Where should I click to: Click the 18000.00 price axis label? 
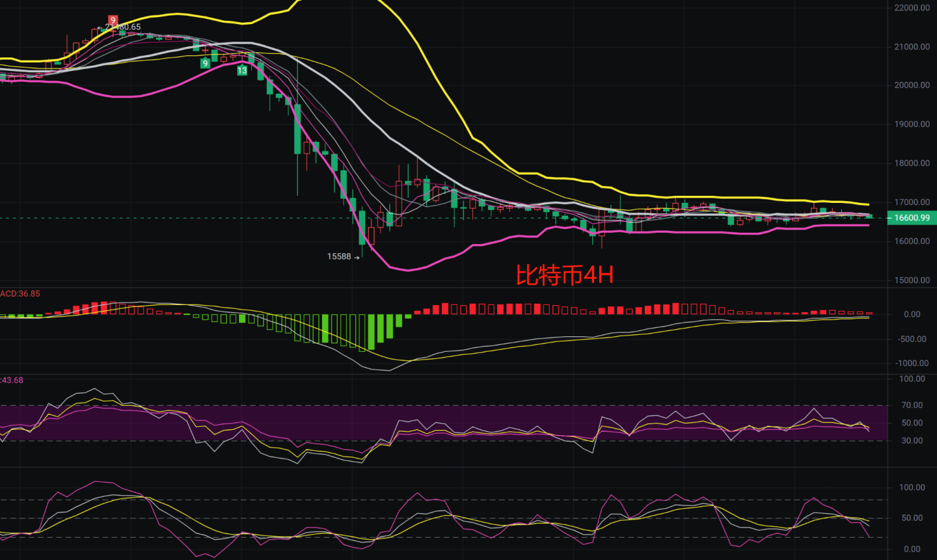click(912, 163)
